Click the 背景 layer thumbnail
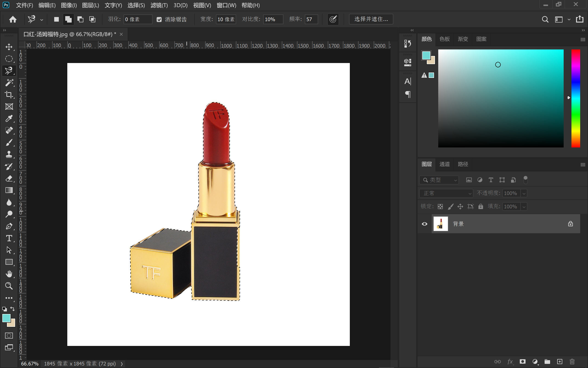588x368 pixels. click(x=441, y=224)
